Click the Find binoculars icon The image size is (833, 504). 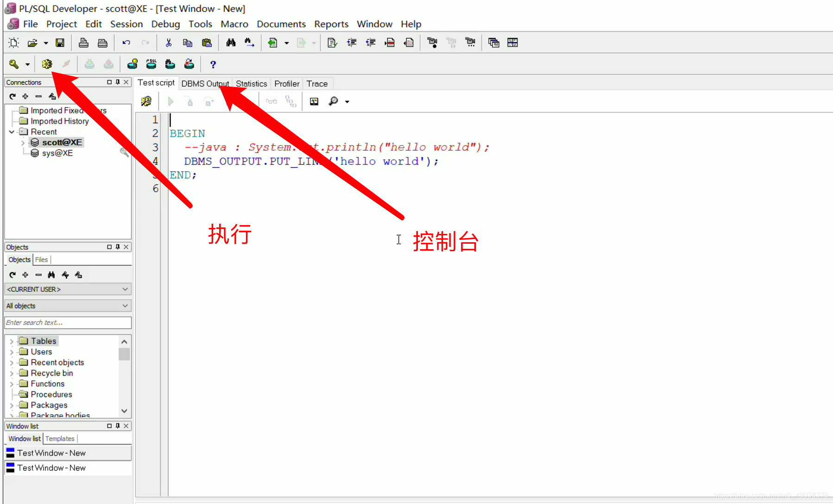point(231,43)
